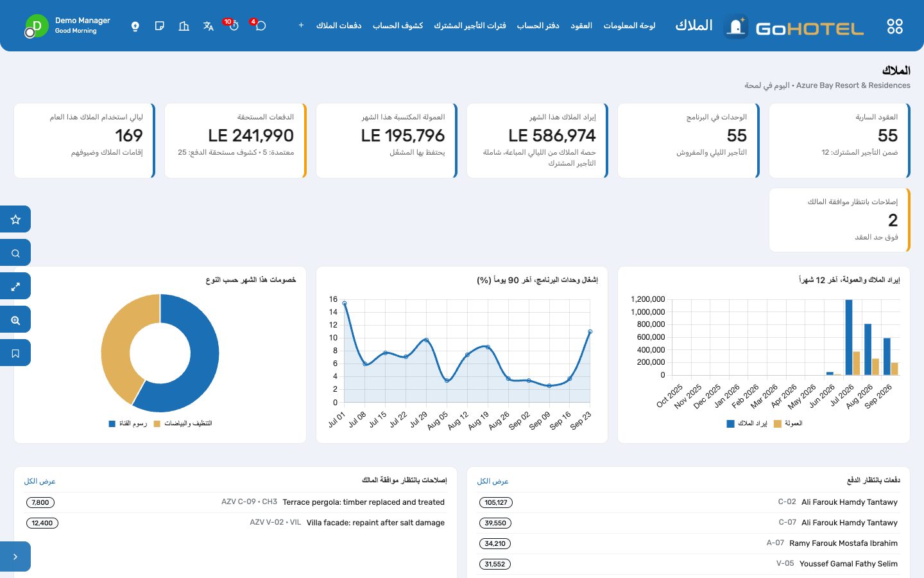Click the 12,400 repair amount badge
Viewport: 924px width, 578px height.
tap(42, 523)
